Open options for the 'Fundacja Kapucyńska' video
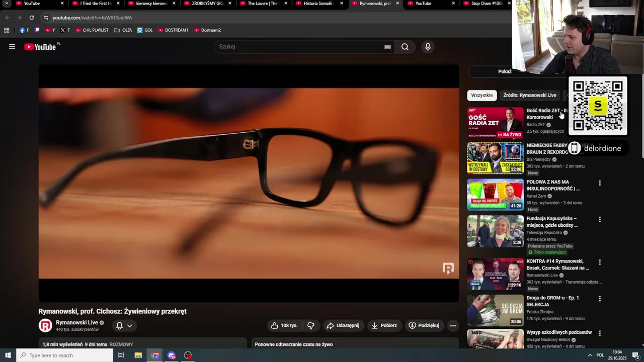Viewport: 644px width, 362px height. (x=599, y=220)
